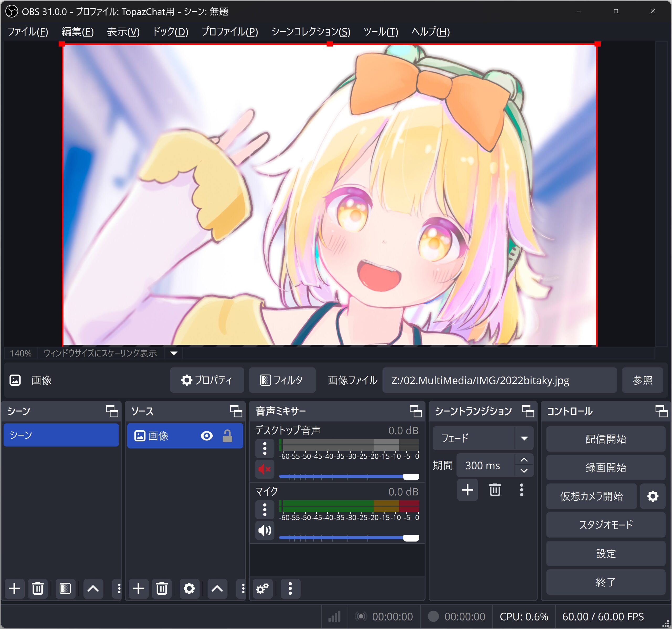The width and height of the screenshot is (672, 629).
Task: Click プロパティ button
Action: (207, 380)
